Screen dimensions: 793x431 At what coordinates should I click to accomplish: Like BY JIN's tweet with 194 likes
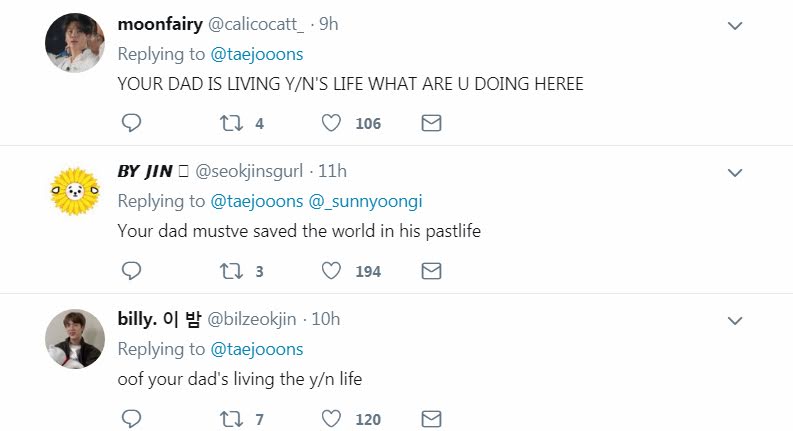click(333, 271)
